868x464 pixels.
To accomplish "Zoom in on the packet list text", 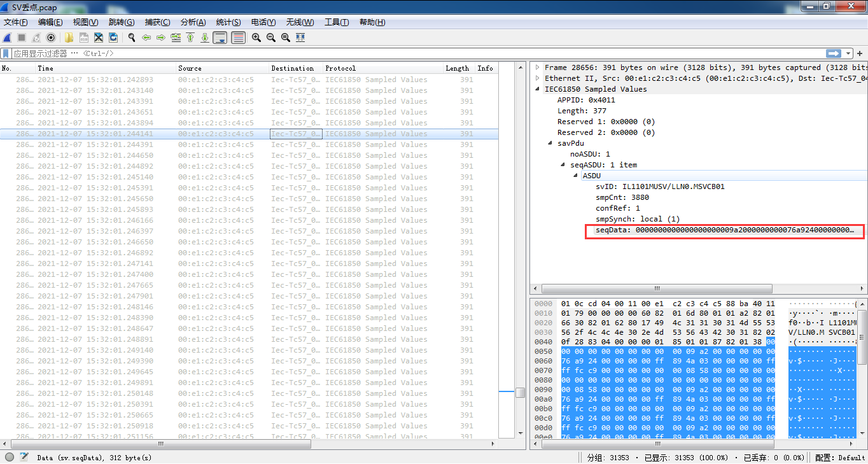I will tap(256, 37).
